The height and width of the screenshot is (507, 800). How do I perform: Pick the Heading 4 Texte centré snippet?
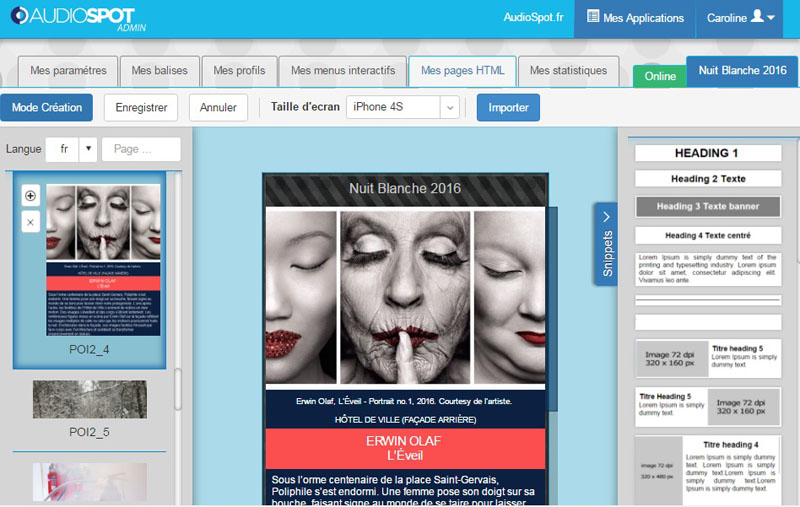pyautogui.click(x=708, y=235)
